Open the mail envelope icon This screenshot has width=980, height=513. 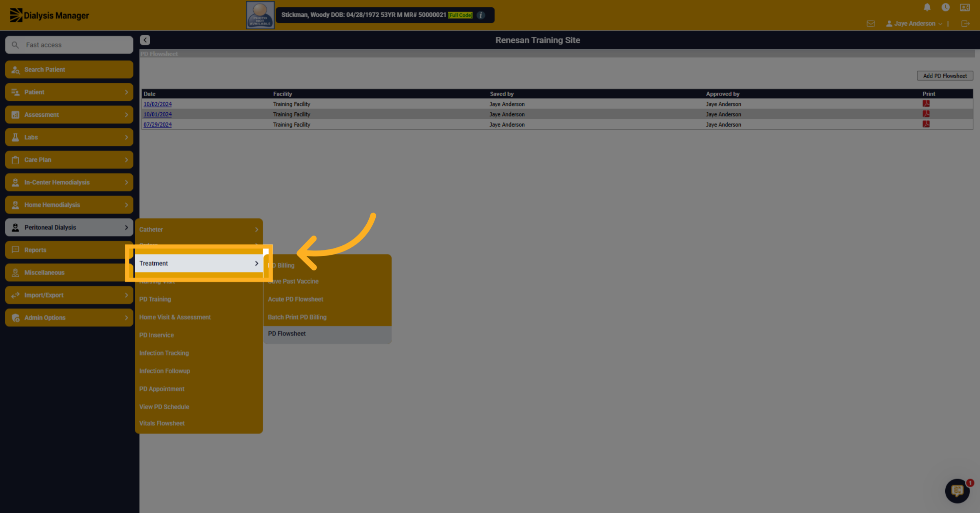point(871,24)
